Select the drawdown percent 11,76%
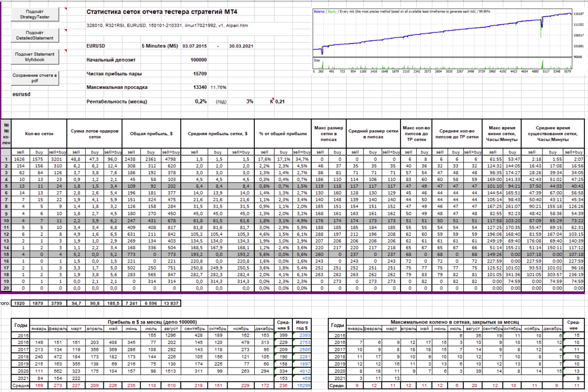This screenshot has width=588, height=392. click(218, 87)
